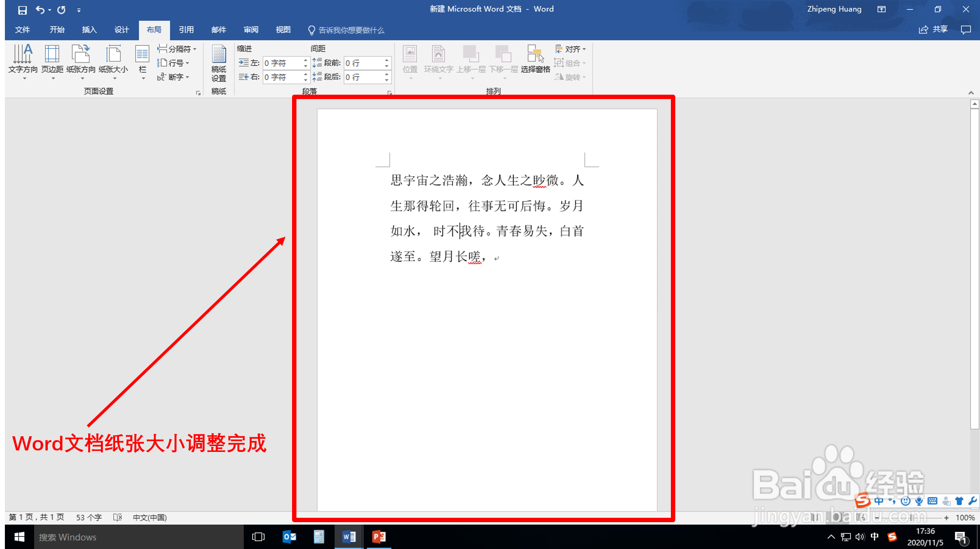This screenshot has width=980, height=549.
Task: Switch to the Insert (插入) tab
Action: (89, 30)
